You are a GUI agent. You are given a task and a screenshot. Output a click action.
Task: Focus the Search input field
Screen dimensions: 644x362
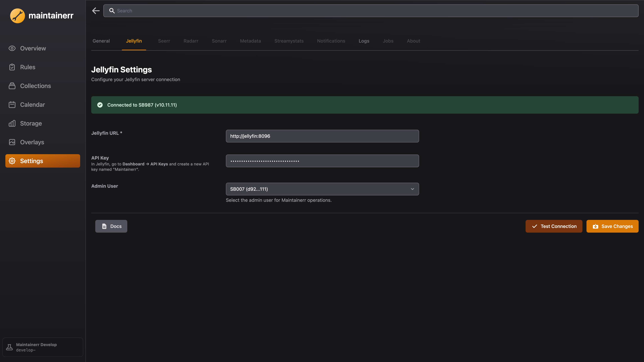click(x=371, y=11)
